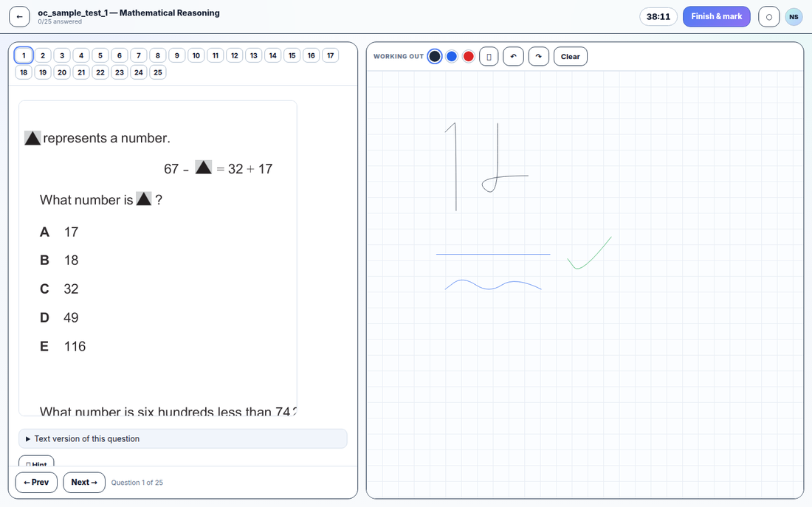812x507 pixels.
Task: Jump to question 20
Action: [62, 72]
